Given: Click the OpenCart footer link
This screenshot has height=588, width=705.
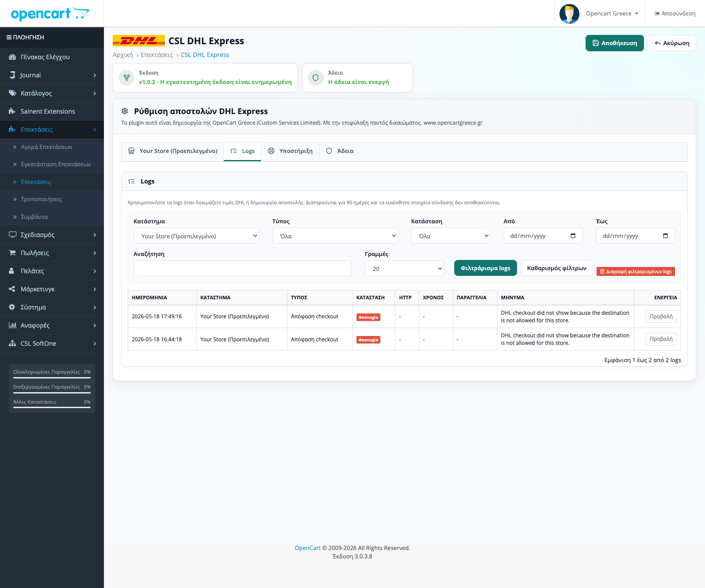Looking at the screenshot, I should [x=308, y=548].
